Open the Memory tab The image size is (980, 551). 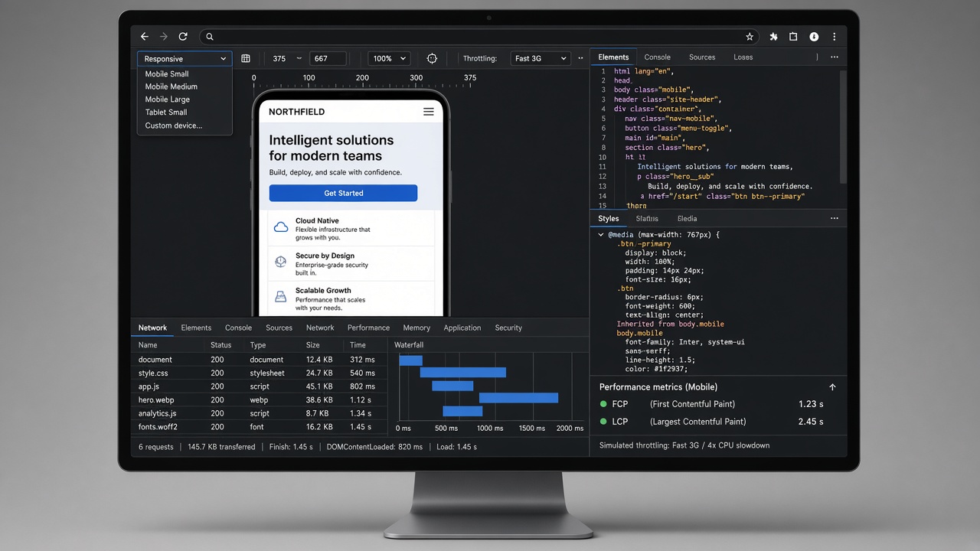pos(416,328)
